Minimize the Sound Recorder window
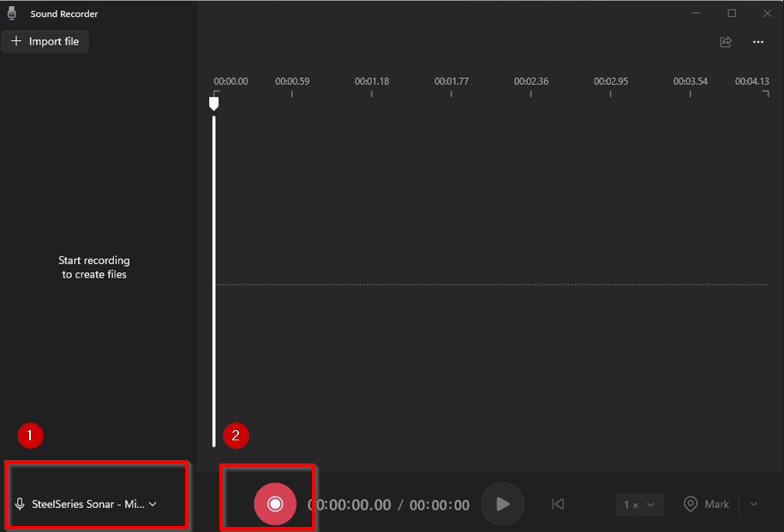This screenshot has height=532, width=784. [x=696, y=13]
